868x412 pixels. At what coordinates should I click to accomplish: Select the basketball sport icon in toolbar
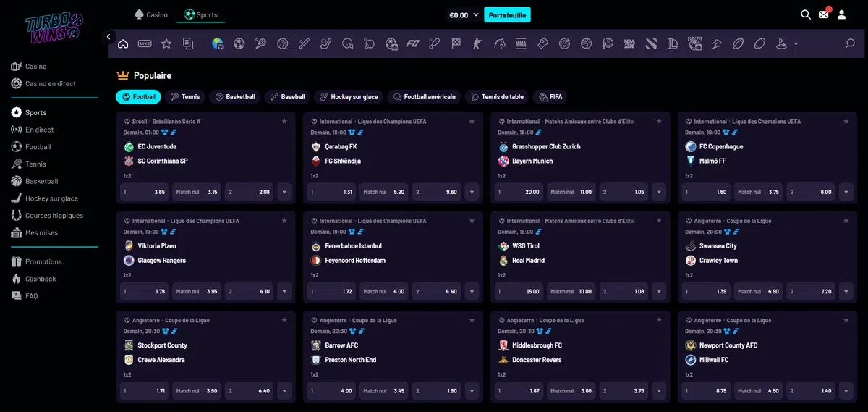[283, 43]
